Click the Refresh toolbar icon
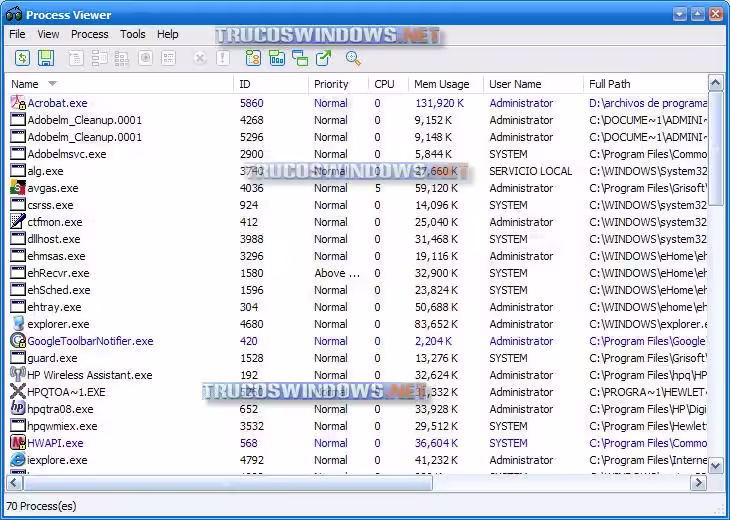 [x=22, y=58]
